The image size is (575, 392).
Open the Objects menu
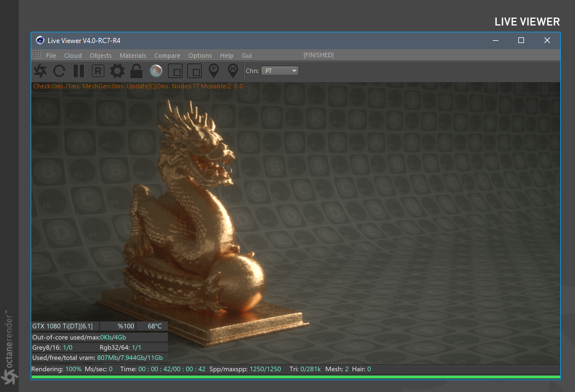click(100, 56)
